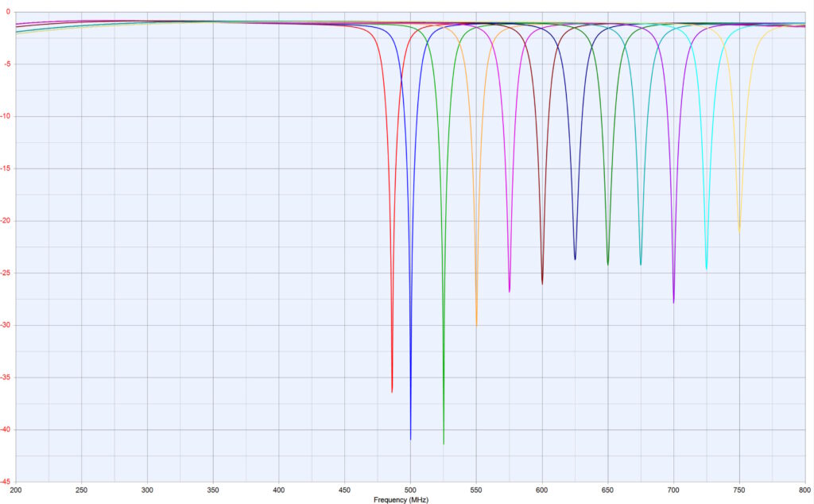This screenshot has width=814, height=504.
Task: Click the y-axis label "-20"
Action: click(6, 220)
